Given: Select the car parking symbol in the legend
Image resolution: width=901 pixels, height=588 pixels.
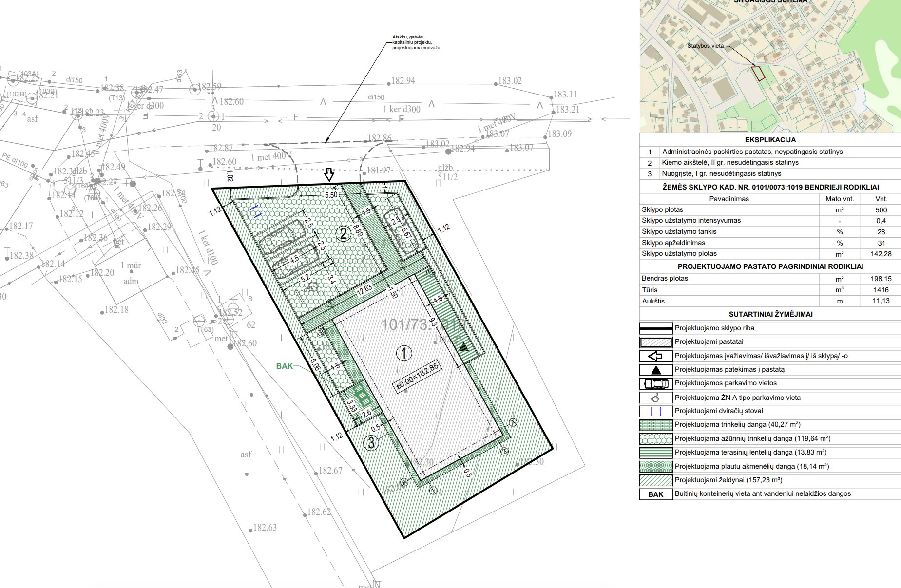Looking at the screenshot, I should pos(656,383).
